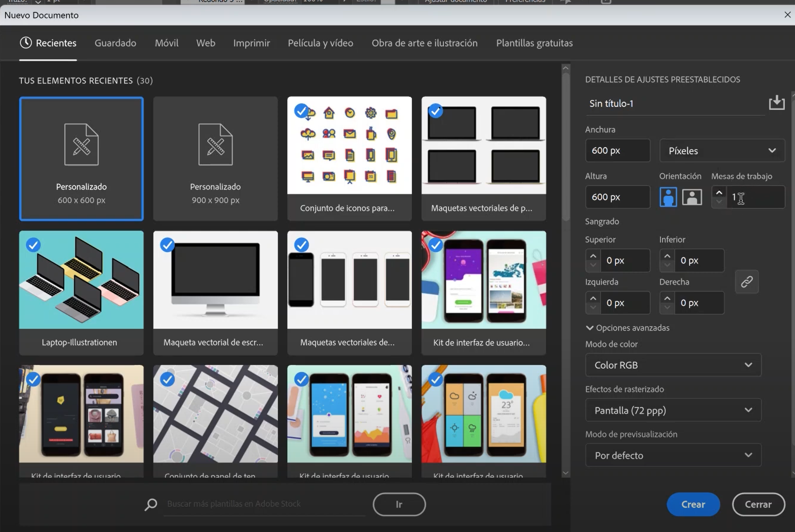Select landscape orientation icon
This screenshot has width=795, height=532.
(692, 197)
